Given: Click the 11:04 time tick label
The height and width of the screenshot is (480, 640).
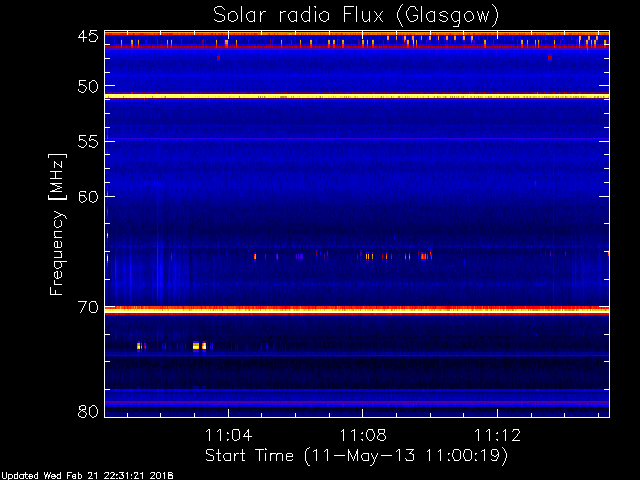Looking at the screenshot, I should (x=229, y=435).
